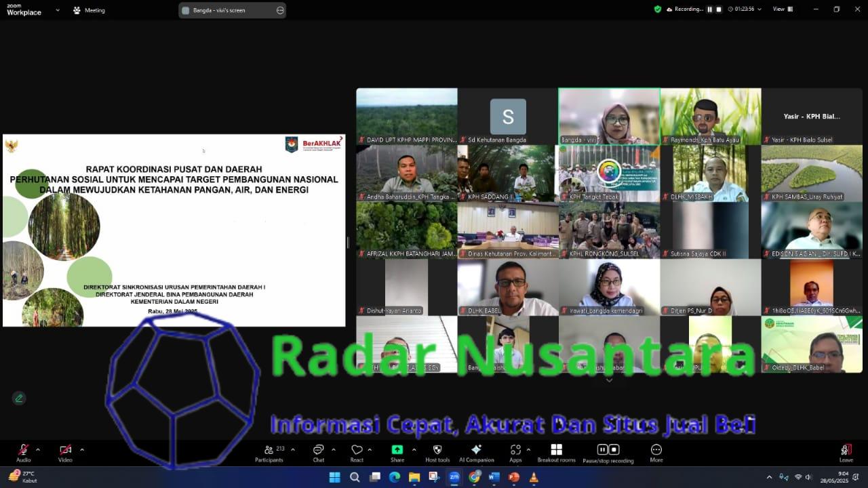The width and height of the screenshot is (868, 488).
Task: Select the DLHK BABEL participant video tile
Action: [508, 287]
